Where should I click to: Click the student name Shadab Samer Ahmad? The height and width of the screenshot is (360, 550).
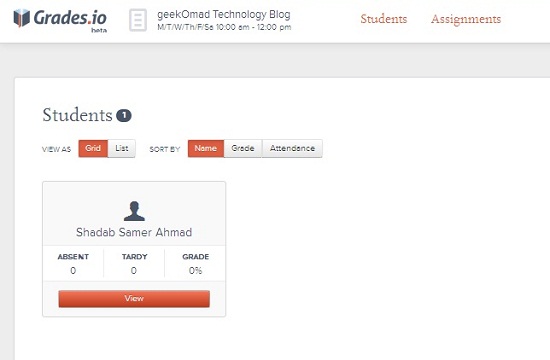(134, 232)
